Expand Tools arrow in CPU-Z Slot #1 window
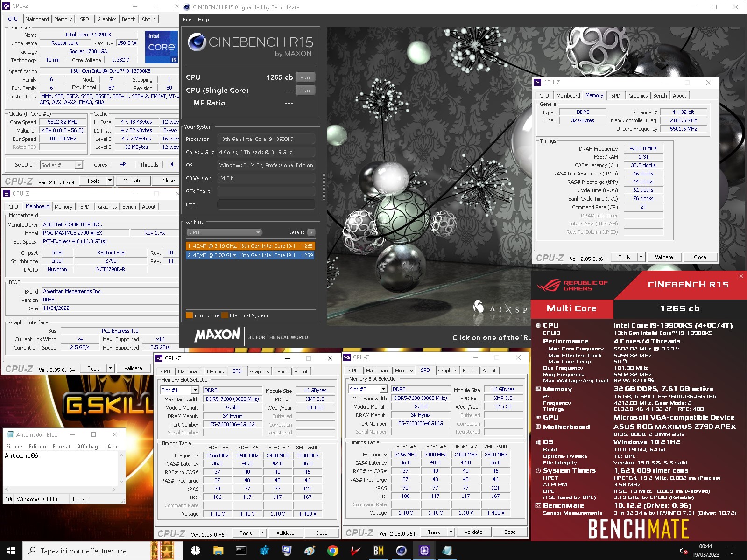Viewport: 747px width, 560px height. [x=262, y=533]
